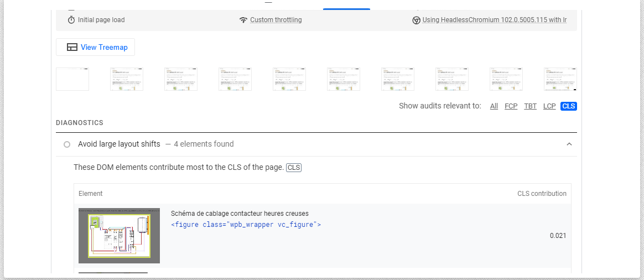Filter audits by FCP
Image resolution: width=644 pixels, height=280 pixels.
tap(511, 106)
